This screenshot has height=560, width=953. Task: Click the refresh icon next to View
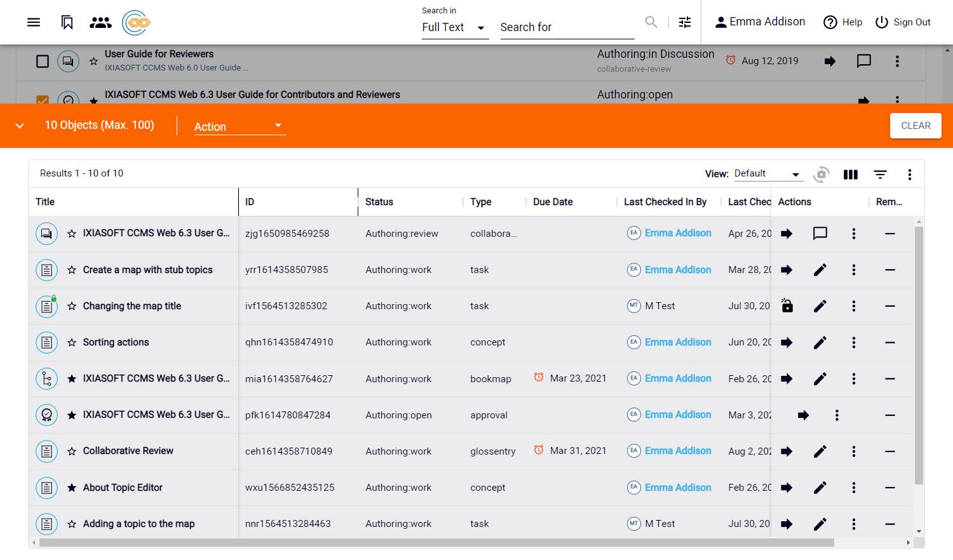(821, 174)
